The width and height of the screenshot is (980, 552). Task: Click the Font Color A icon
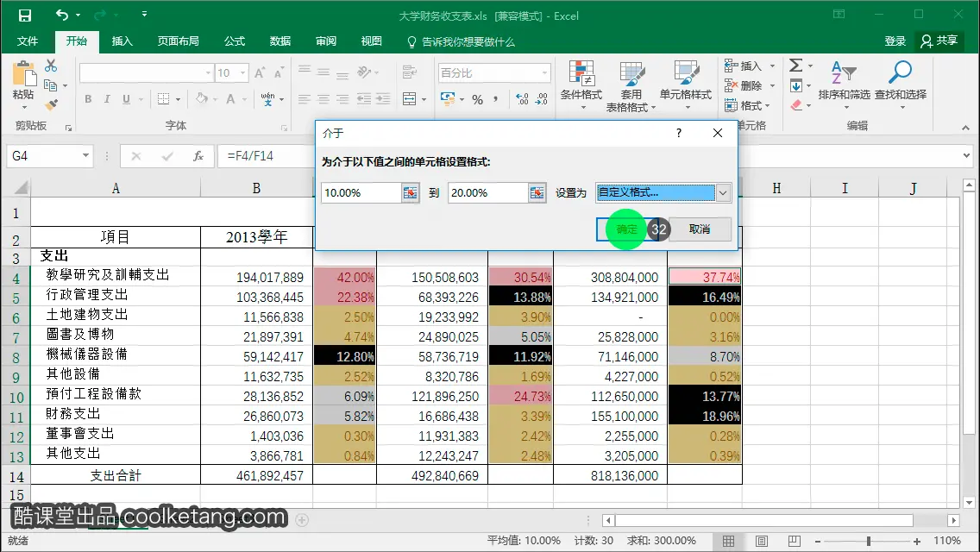click(230, 99)
